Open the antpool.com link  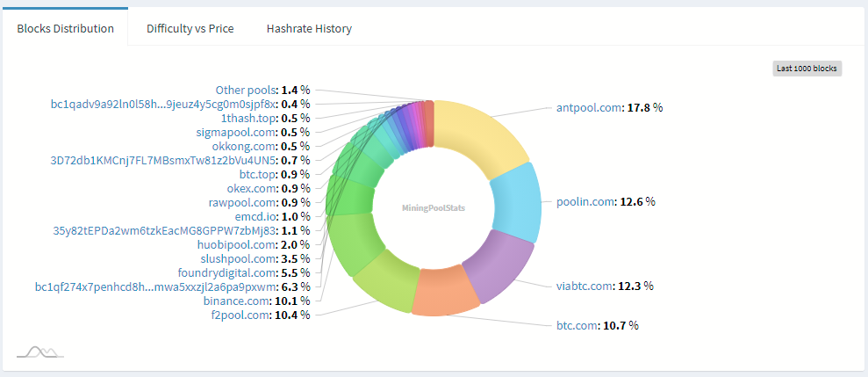[590, 107]
